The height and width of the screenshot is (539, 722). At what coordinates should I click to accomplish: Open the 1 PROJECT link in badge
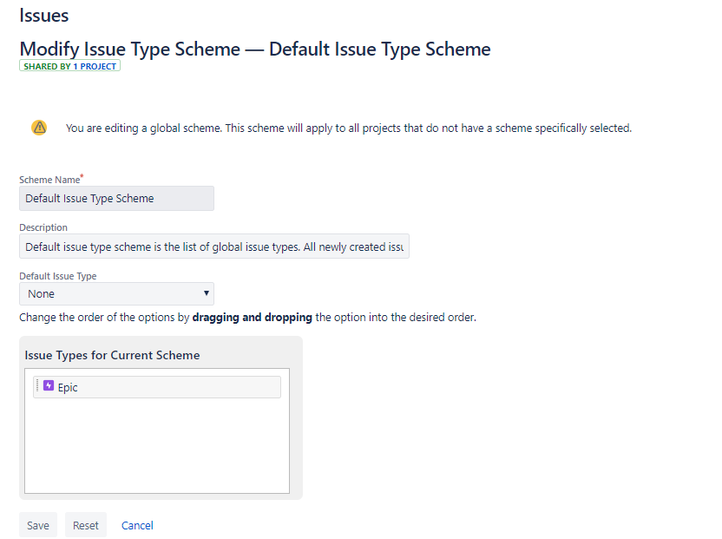94,66
